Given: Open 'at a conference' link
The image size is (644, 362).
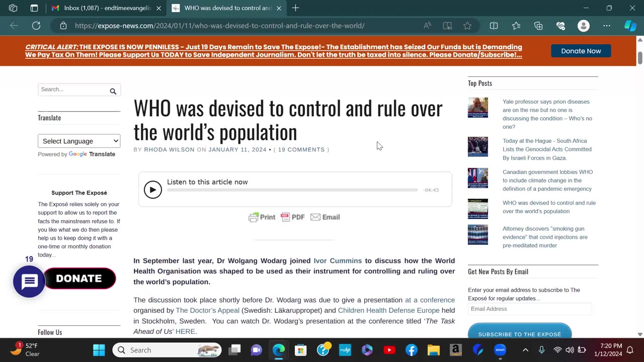Looking at the screenshot, I should tap(430, 300).
